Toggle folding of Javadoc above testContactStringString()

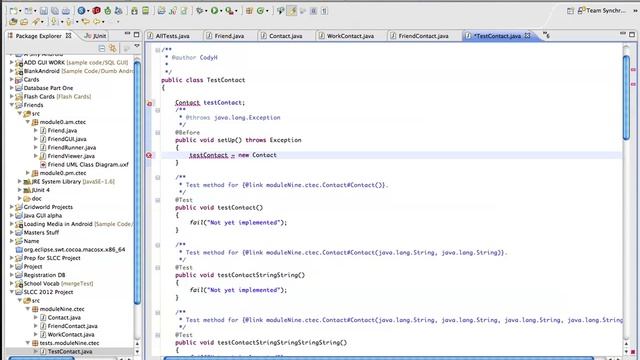point(158,245)
